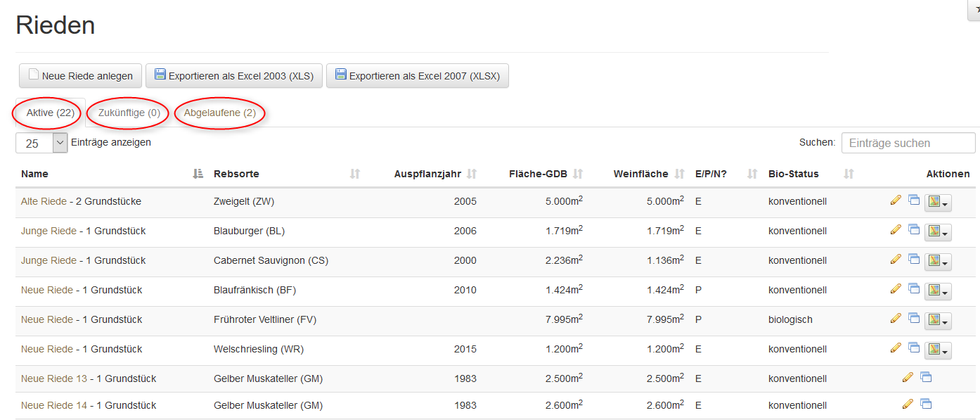The height and width of the screenshot is (420, 980).
Task: Click the edit pencil for Welschriesling row
Action: coord(895,348)
